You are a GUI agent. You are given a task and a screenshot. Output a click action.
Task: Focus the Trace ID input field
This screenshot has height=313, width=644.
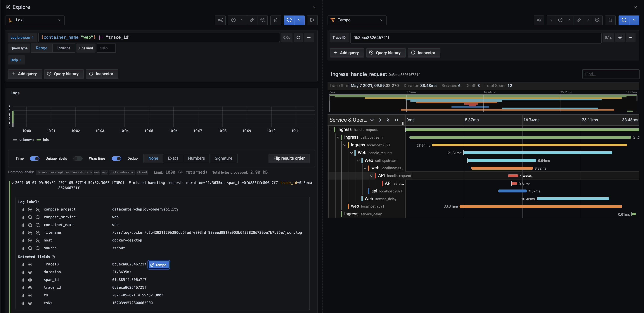(x=476, y=38)
